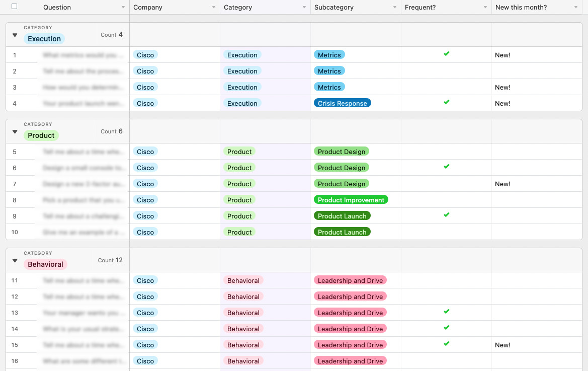Image resolution: width=588 pixels, height=371 pixels.
Task: Click the New this month? column header
Action: coord(521,8)
